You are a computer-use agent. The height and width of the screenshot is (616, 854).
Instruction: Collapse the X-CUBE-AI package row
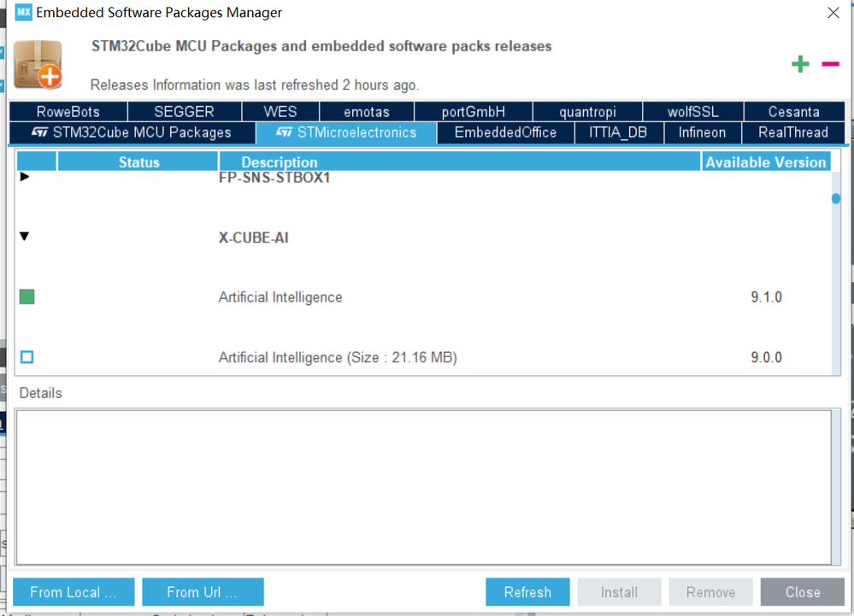tap(24, 236)
